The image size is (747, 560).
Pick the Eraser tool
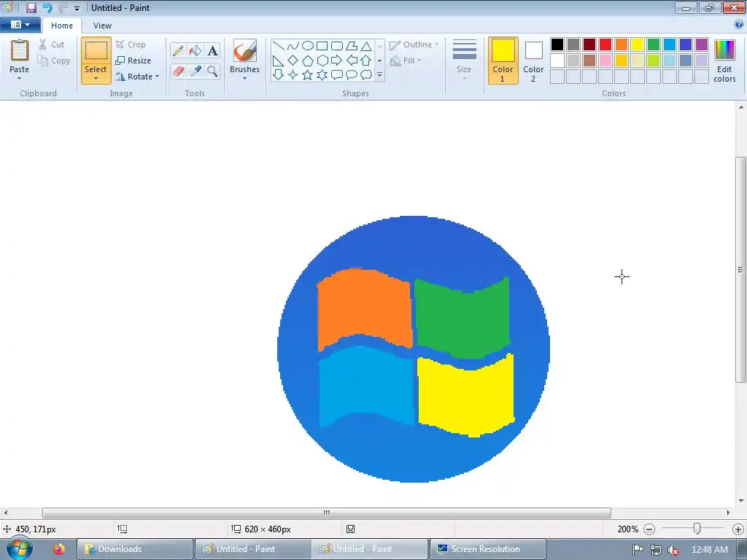tap(178, 71)
